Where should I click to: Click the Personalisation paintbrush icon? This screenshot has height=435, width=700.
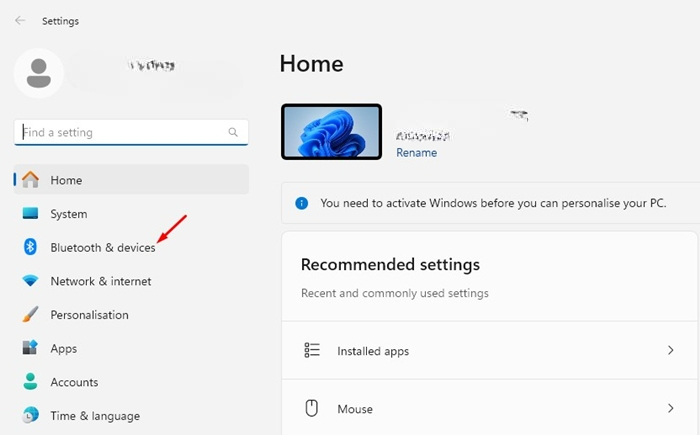(x=30, y=314)
